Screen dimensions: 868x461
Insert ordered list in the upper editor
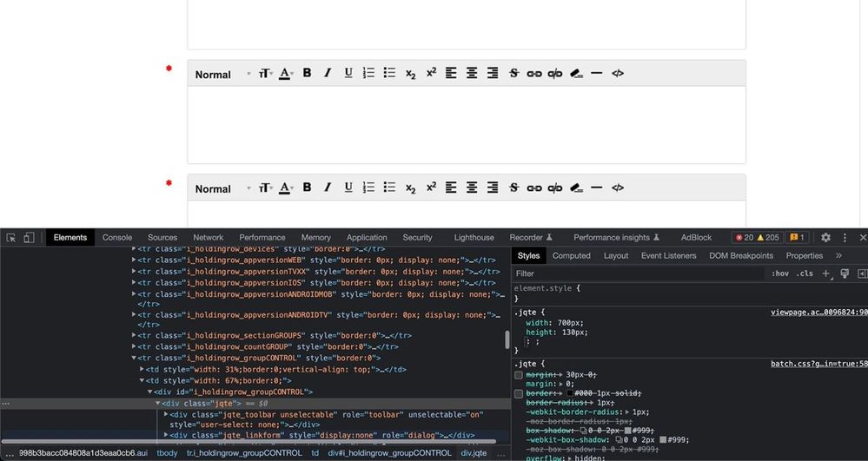point(368,73)
